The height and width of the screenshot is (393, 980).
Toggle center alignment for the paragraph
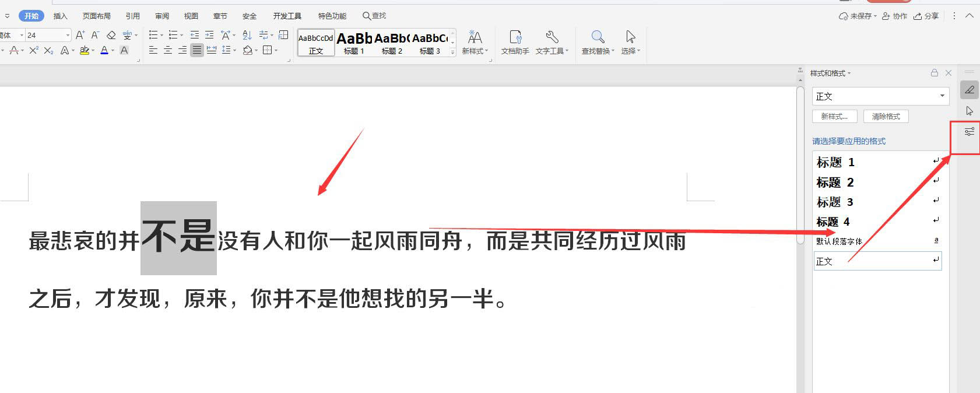click(x=168, y=51)
